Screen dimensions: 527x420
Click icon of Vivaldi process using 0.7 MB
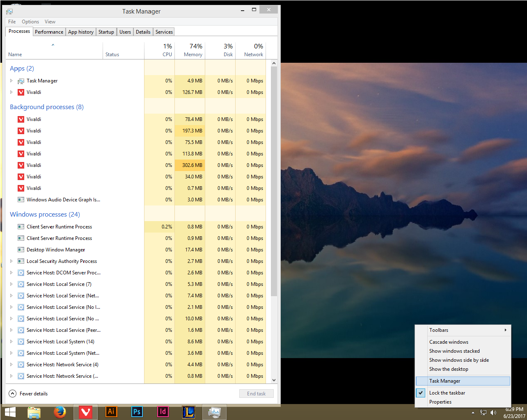point(21,188)
